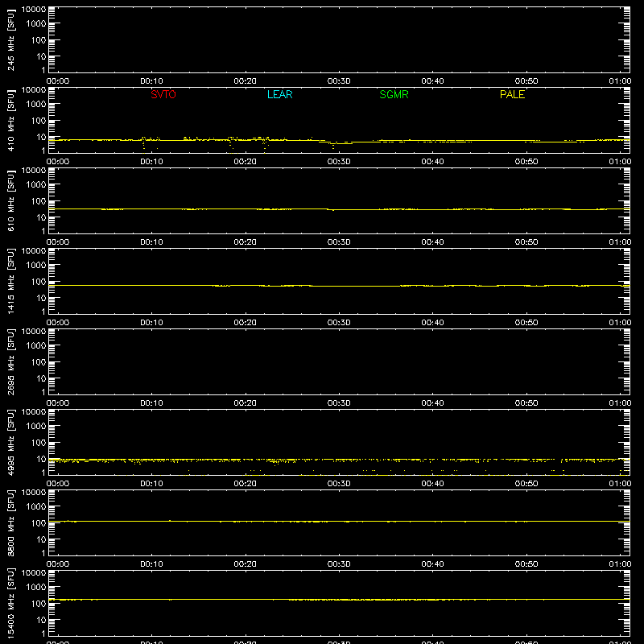The height and width of the screenshot is (644, 644).
Task: Select the 410 MHz [SFU] axis title
Action: click(x=10, y=120)
